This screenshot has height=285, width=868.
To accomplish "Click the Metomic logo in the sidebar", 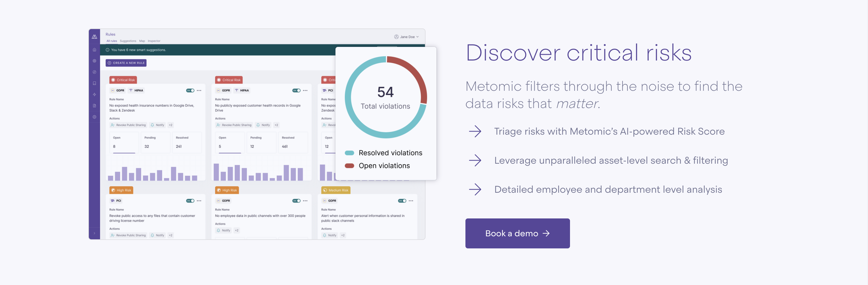I will pyautogui.click(x=94, y=36).
